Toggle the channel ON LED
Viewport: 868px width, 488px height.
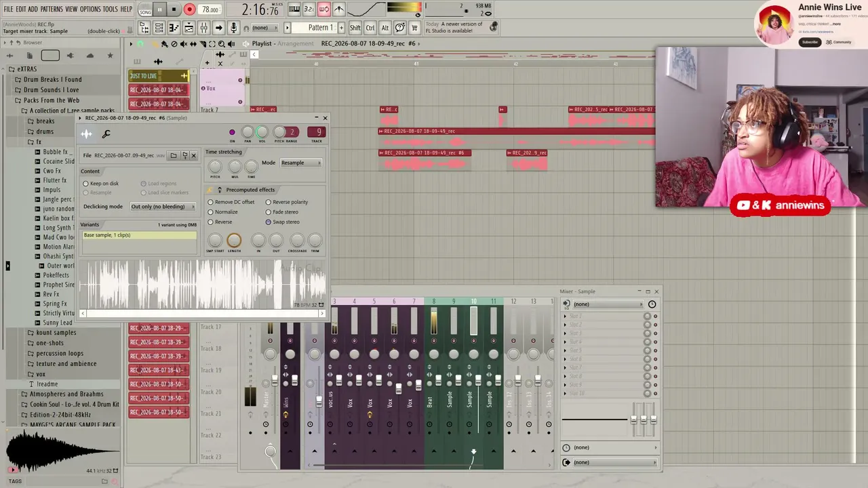point(232,133)
